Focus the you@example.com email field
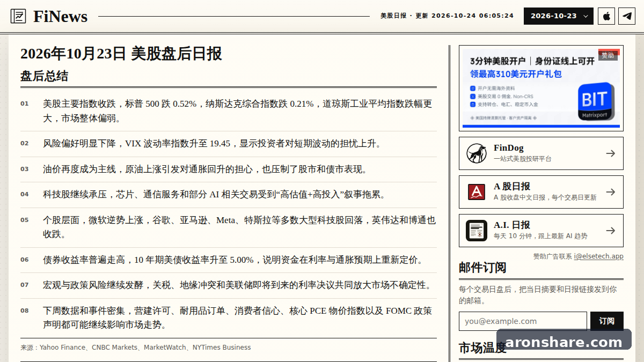Screen dimensions: 644x362 coord(523,321)
